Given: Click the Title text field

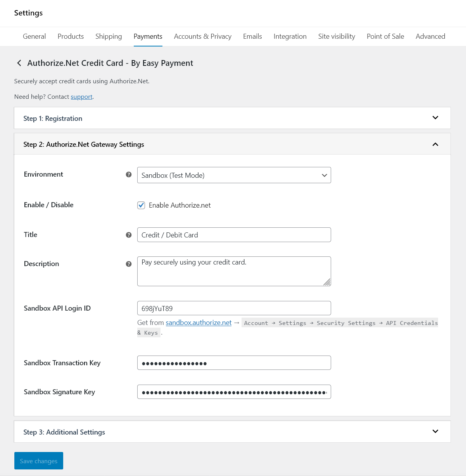Looking at the screenshot, I should click(x=234, y=235).
